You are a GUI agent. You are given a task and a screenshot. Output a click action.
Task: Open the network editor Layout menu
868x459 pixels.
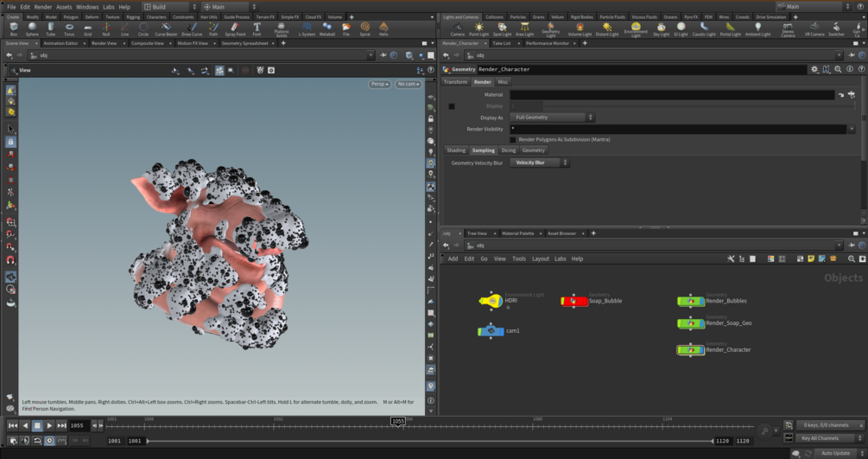(x=541, y=258)
